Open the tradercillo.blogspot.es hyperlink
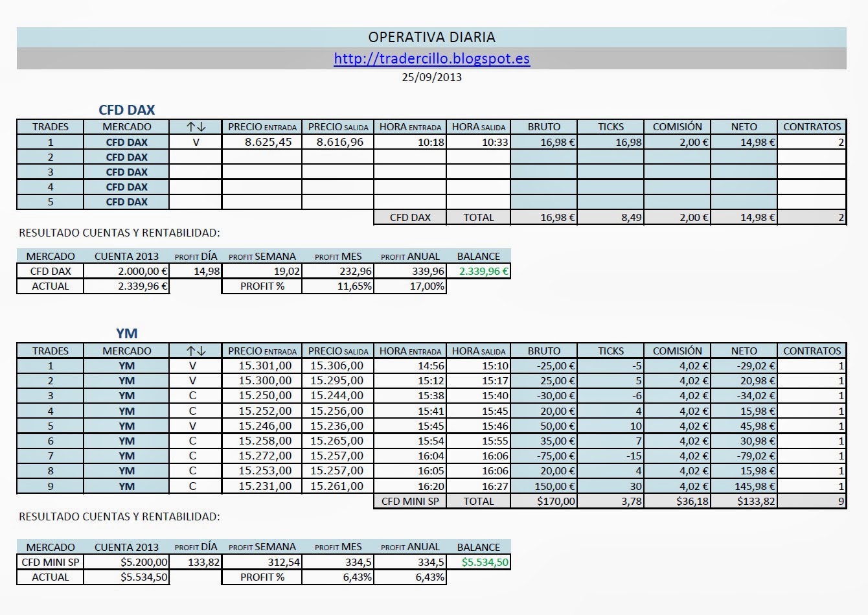 [x=431, y=59]
